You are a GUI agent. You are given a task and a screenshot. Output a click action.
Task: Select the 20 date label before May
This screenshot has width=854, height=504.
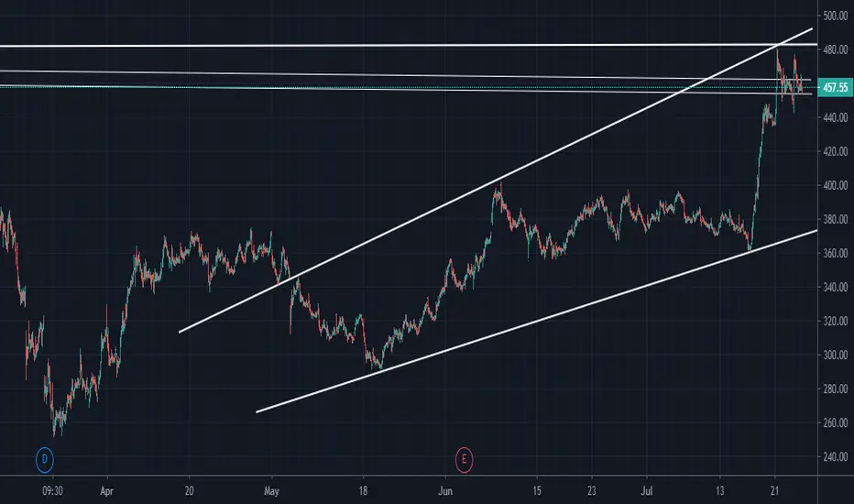click(x=189, y=491)
